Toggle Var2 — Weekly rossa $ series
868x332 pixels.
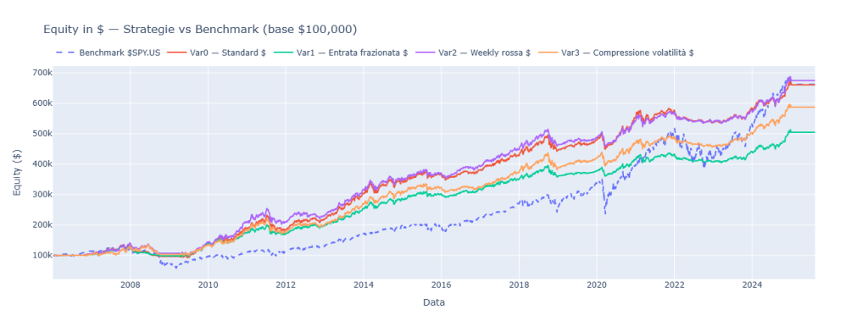tap(472, 53)
